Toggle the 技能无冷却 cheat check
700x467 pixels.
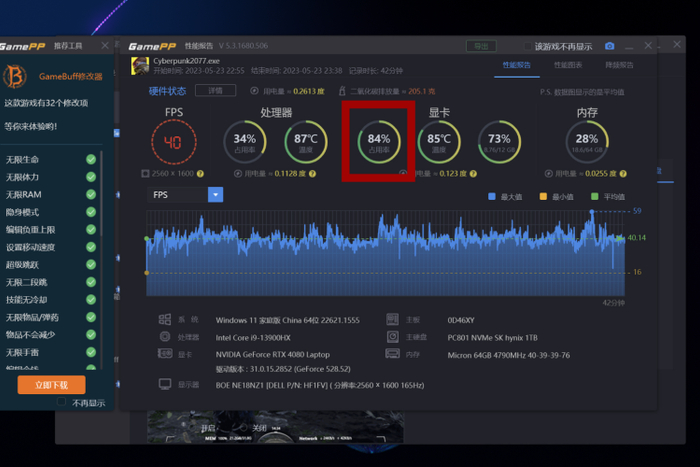91,300
